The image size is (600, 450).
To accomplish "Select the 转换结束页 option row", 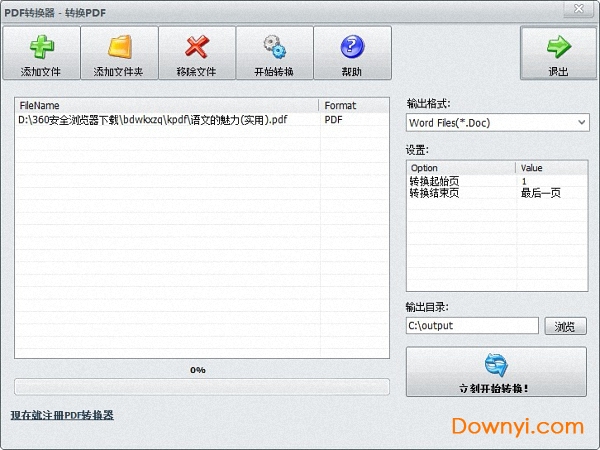I will [497, 193].
